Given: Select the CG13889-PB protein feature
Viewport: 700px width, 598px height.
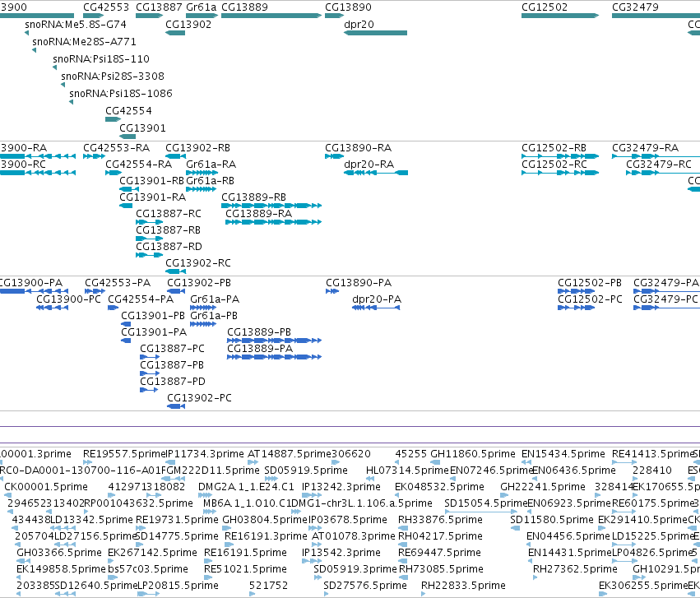Looking at the screenshot, I should tap(274, 341).
